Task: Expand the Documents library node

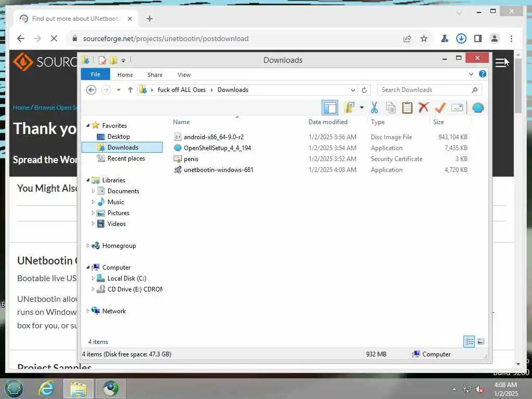Action: pos(93,191)
